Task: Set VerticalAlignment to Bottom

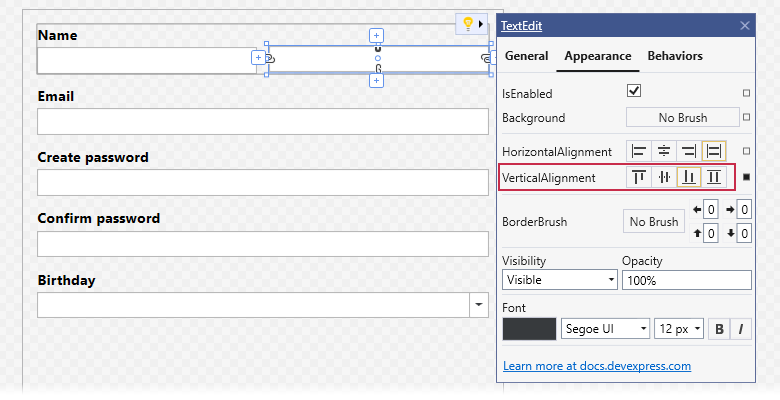Action: (x=689, y=177)
